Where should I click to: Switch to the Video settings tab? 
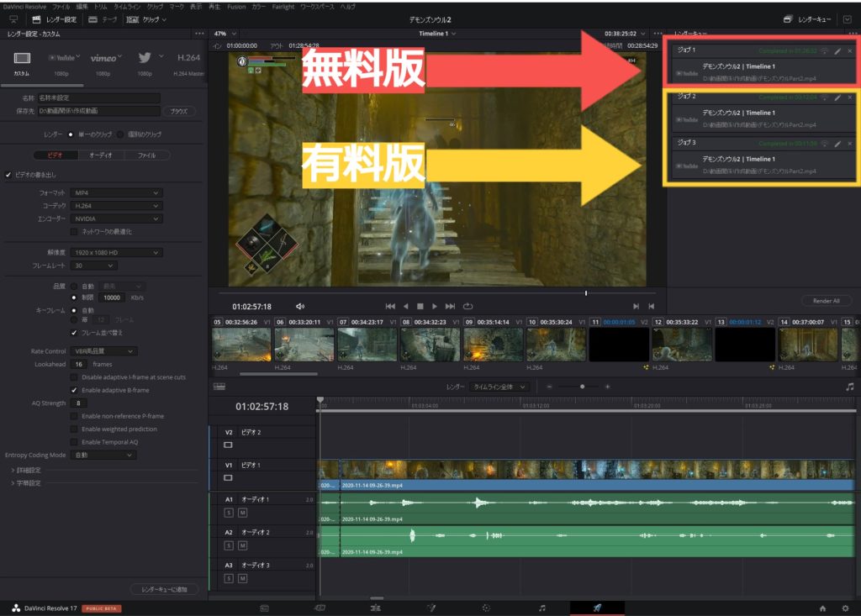(55, 155)
